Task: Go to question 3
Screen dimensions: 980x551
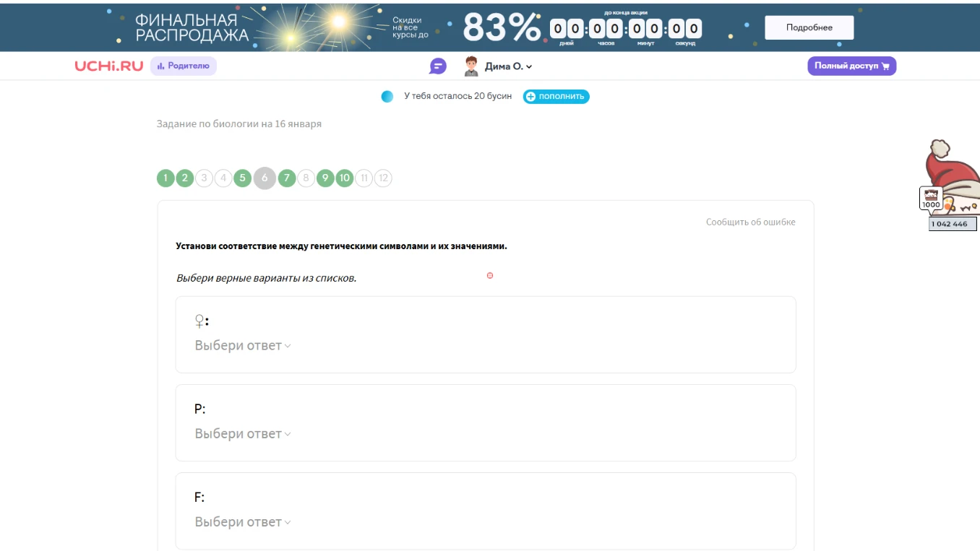Action: coord(204,178)
